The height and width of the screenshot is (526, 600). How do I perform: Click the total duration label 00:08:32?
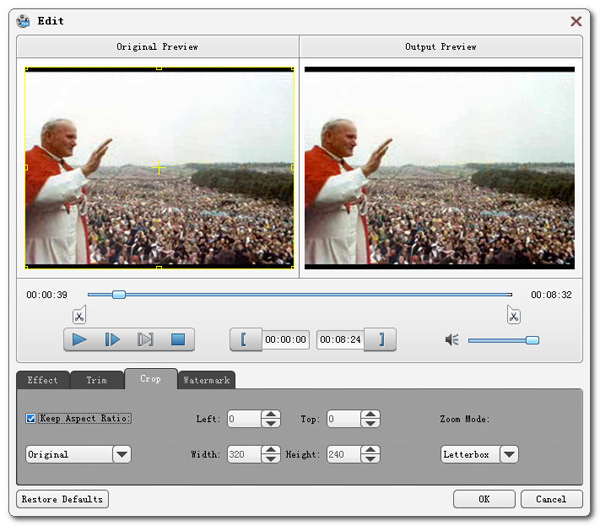tap(551, 295)
